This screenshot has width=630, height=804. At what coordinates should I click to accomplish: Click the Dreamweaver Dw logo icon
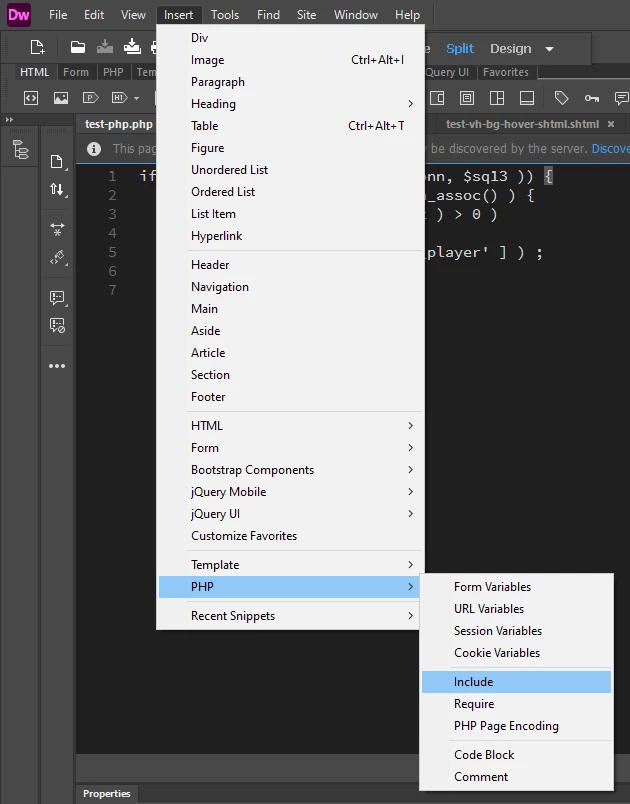click(19, 14)
